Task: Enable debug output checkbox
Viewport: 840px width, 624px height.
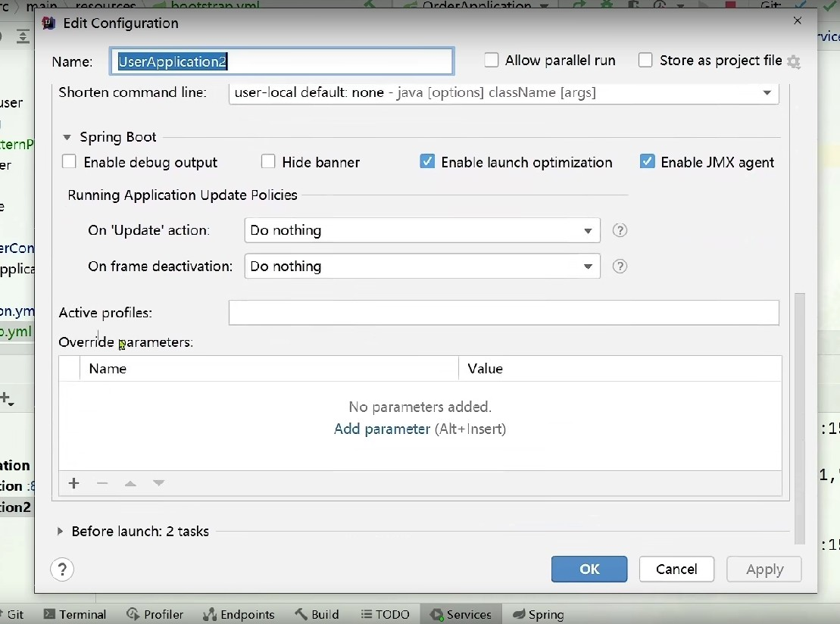Action: [69, 162]
